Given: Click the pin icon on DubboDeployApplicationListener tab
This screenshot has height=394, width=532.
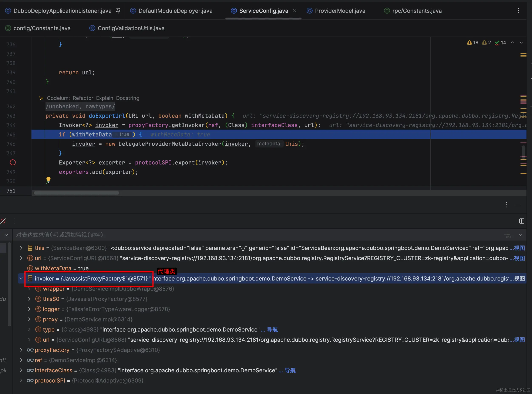Looking at the screenshot, I should point(118,11).
